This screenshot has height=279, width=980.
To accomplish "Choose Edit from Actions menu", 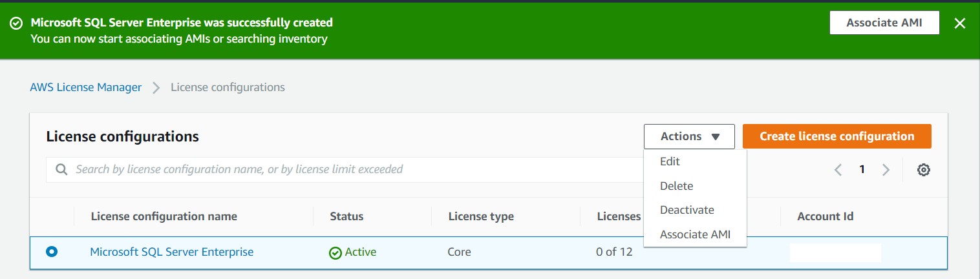I will point(696,161).
